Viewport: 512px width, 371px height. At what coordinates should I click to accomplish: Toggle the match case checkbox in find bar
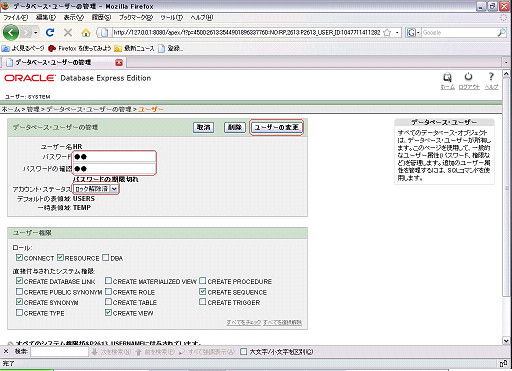click(x=244, y=352)
